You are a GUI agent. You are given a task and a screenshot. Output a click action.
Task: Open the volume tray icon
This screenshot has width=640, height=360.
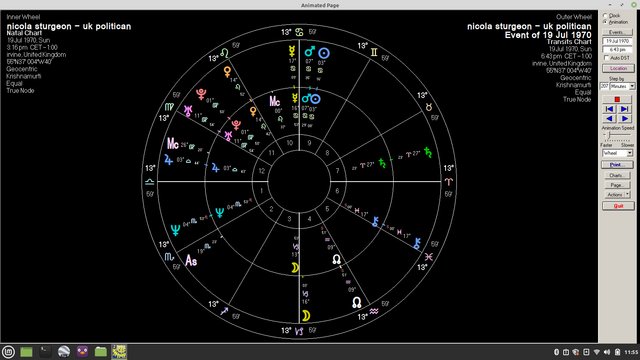(x=607, y=352)
